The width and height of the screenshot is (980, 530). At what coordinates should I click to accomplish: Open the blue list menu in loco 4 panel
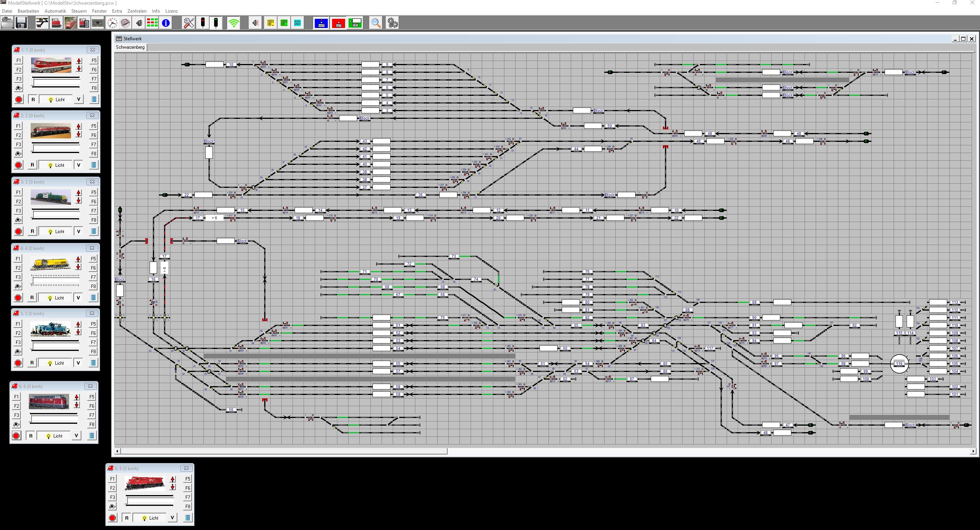93,298
